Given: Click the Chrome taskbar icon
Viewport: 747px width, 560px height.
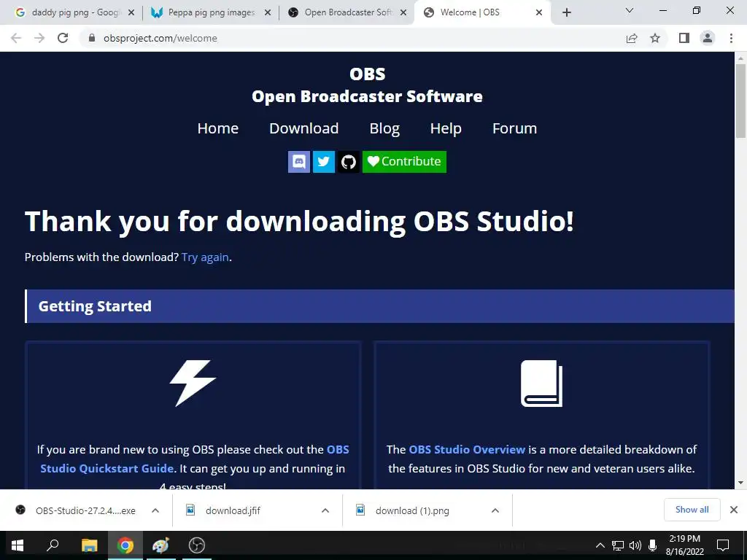Looking at the screenshot, I should tap(125, 545).
